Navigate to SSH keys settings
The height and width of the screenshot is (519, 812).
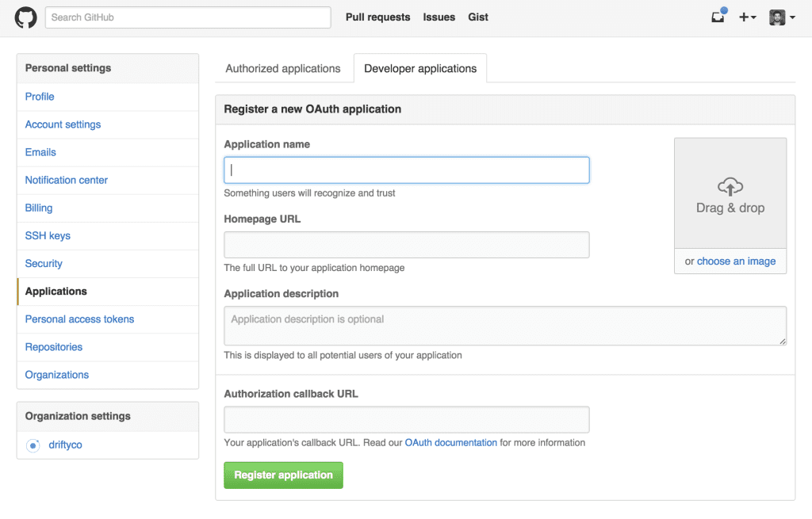click(x=49, y=235)
